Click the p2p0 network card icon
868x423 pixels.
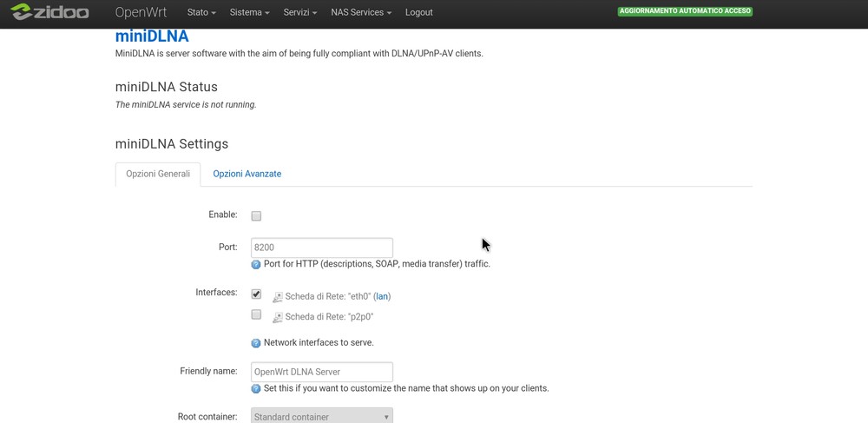click(278, 318)
